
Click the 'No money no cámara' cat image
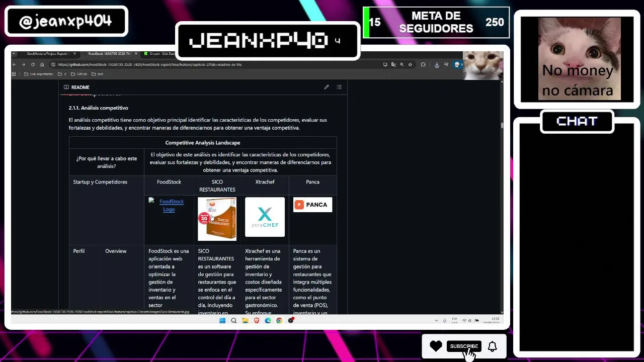point(579,59)
